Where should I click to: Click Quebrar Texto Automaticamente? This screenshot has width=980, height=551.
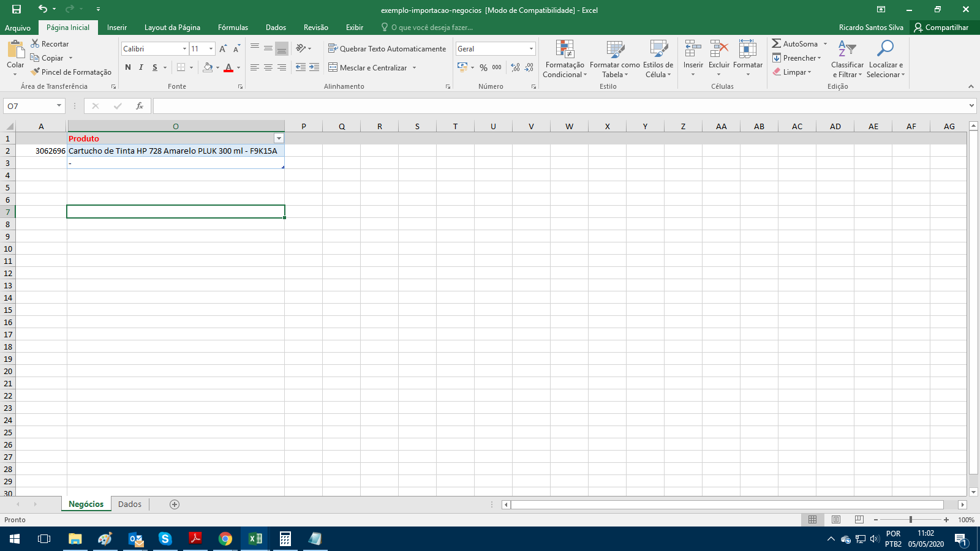pyautogui.click(x=387, y=49)
